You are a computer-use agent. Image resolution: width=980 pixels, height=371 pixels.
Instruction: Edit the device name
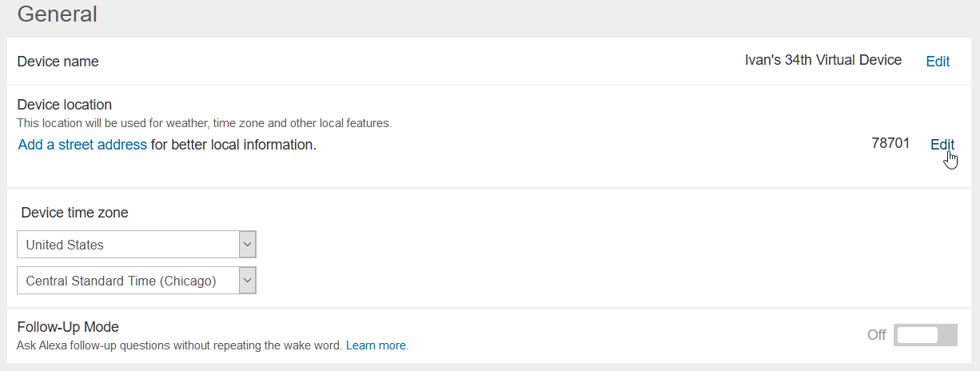click(x=938, y=62)
